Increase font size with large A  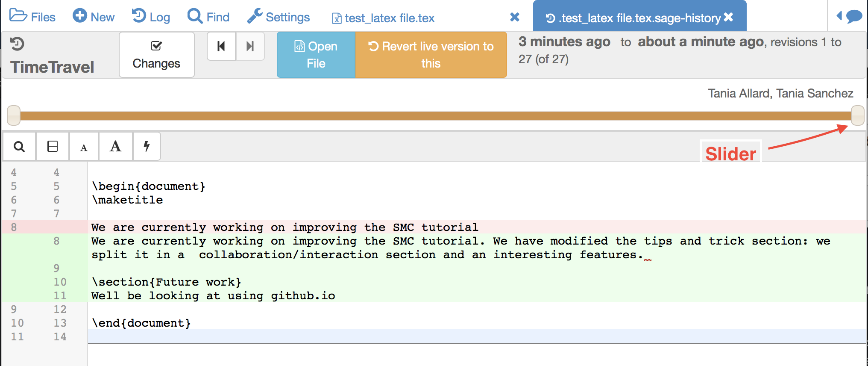pos(115,147)
